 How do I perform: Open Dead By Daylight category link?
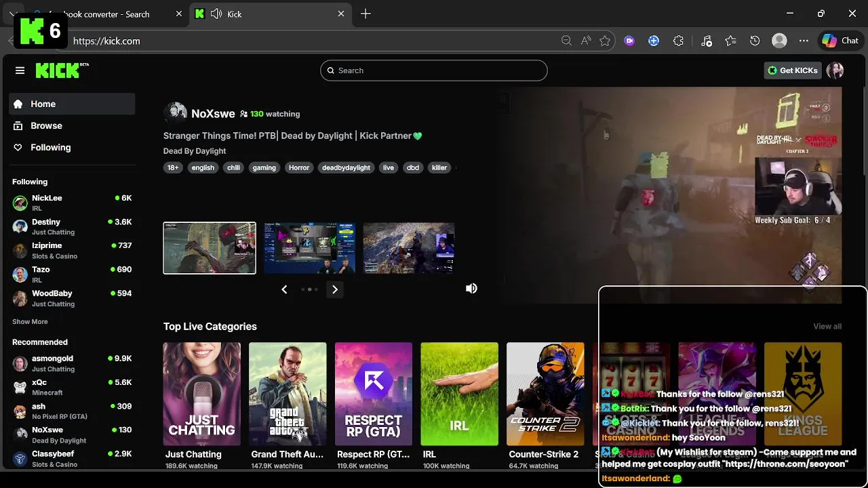[195, 151]
